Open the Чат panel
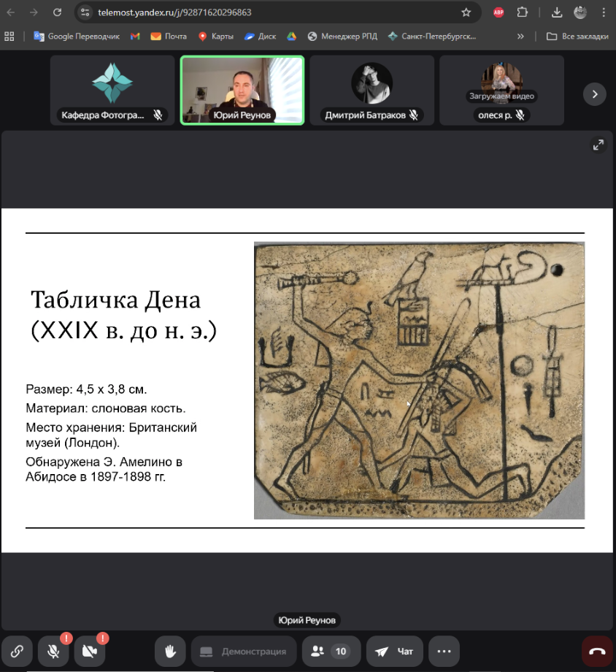The height and width of the screenshot is (672, 616). pyautogui.click(x=394, y=651)
